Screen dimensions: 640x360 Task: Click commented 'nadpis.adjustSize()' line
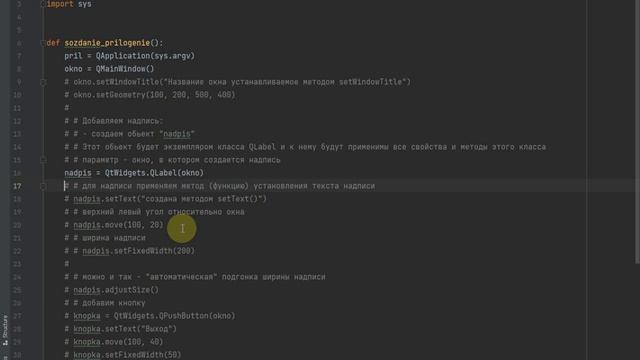(x=111, y=290)
